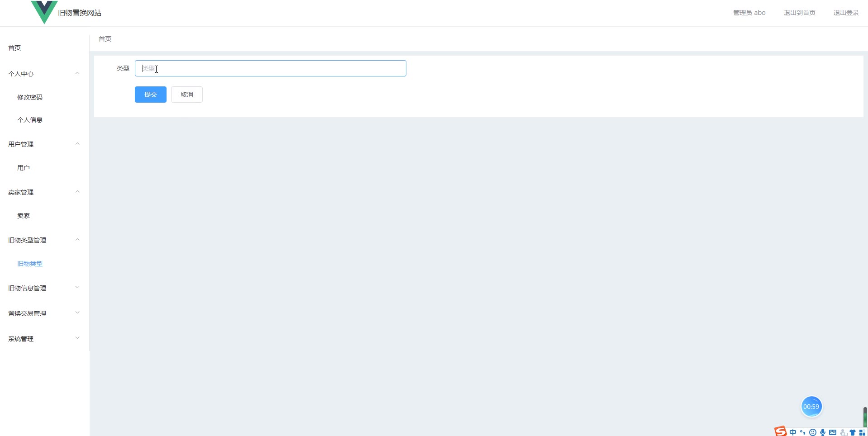The width and height of the screenshot is (868, 436).
Task: Expand the 系统管理 menu section
Action: click(x=44, y=339)
